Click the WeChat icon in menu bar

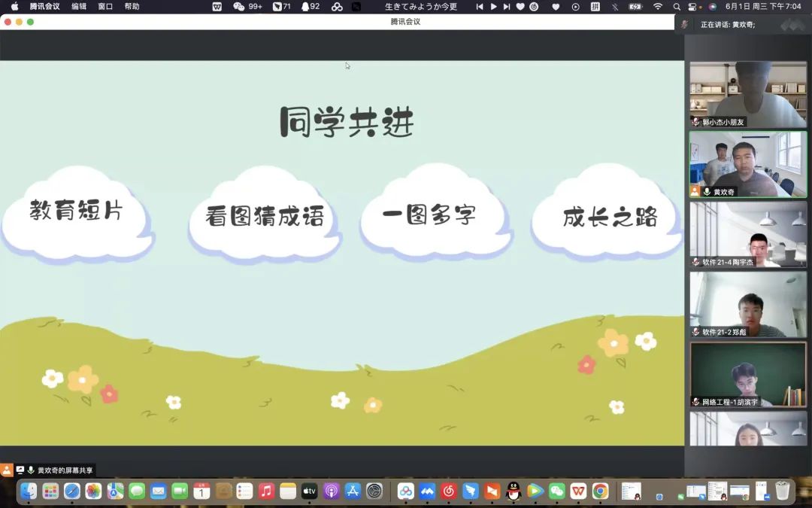(239, 6)
